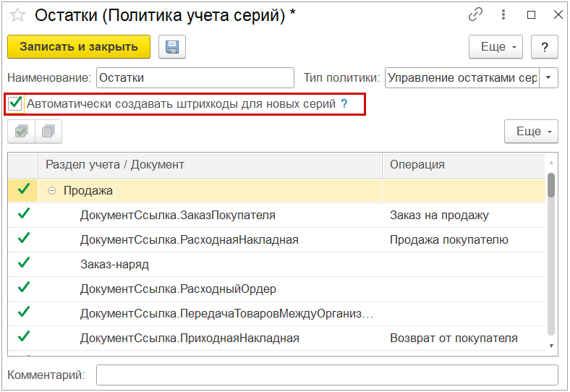Click the uncheck all rows icon
This screenshot has width=570, height=392.
(48, 132)
